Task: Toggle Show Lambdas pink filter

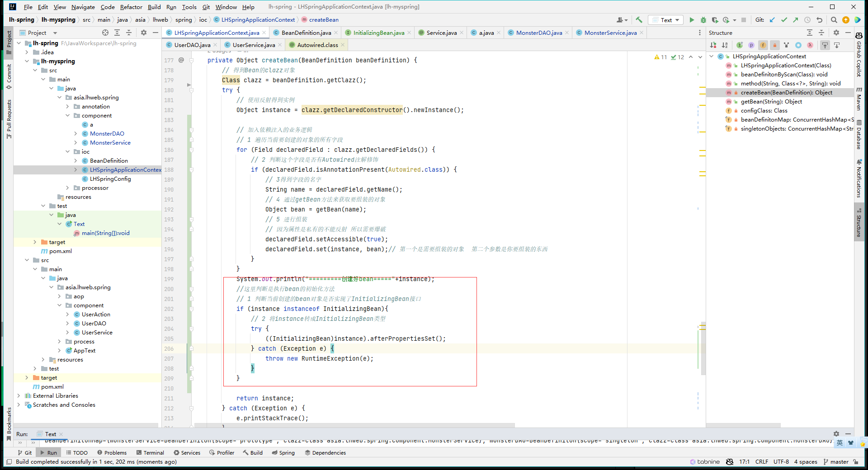Action: tap(810, 45)
